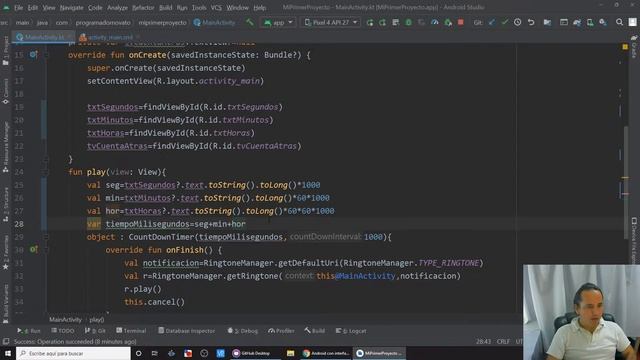Open the app run configuration dropdown

pos(278,22)
